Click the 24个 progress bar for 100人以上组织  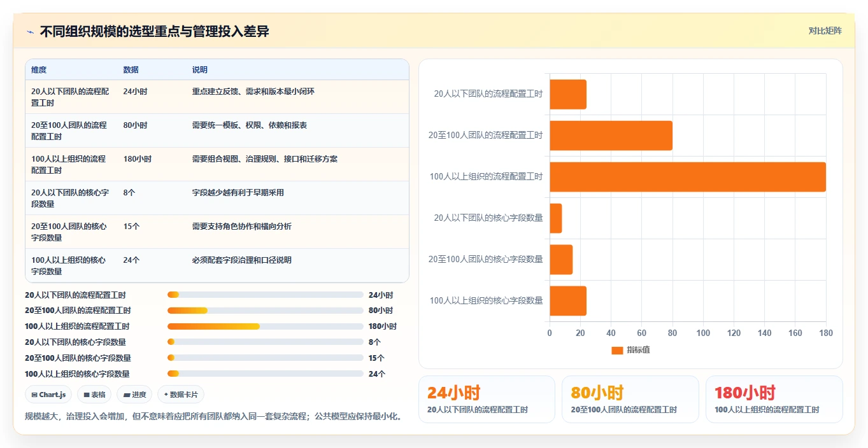click(x=265, y=374)
